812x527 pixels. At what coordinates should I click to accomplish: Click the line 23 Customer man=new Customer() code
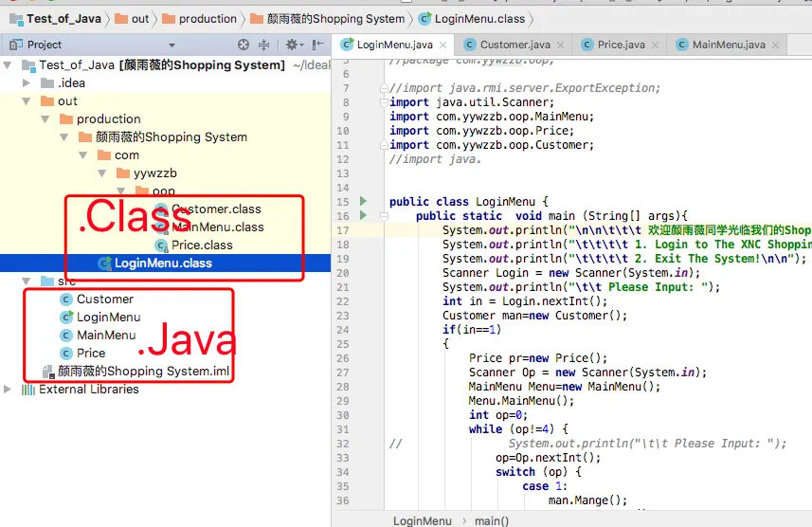coord(534,315)
